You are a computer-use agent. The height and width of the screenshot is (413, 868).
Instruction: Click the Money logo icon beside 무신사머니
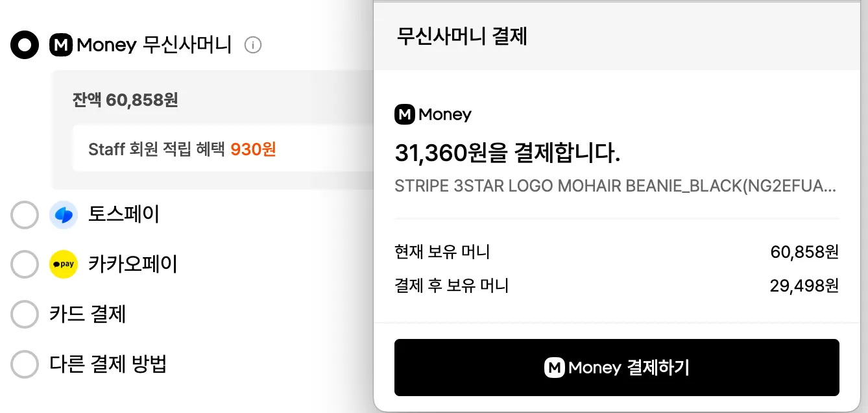click(60, 45)
